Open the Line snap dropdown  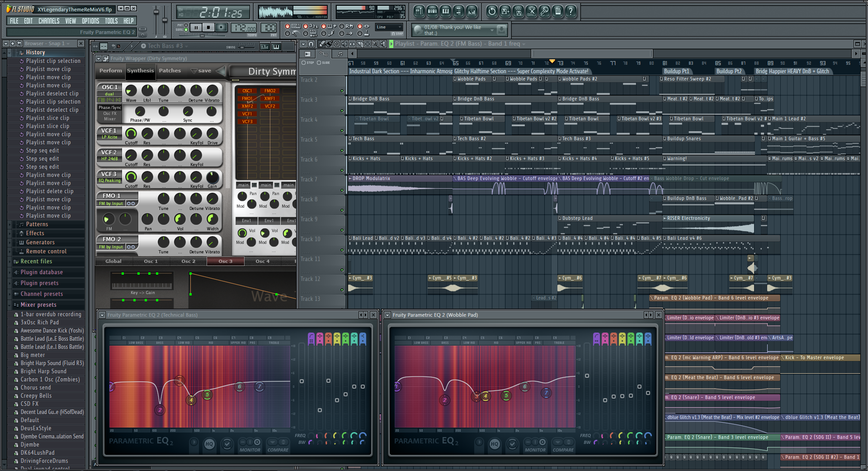click(x=389, y=27)
